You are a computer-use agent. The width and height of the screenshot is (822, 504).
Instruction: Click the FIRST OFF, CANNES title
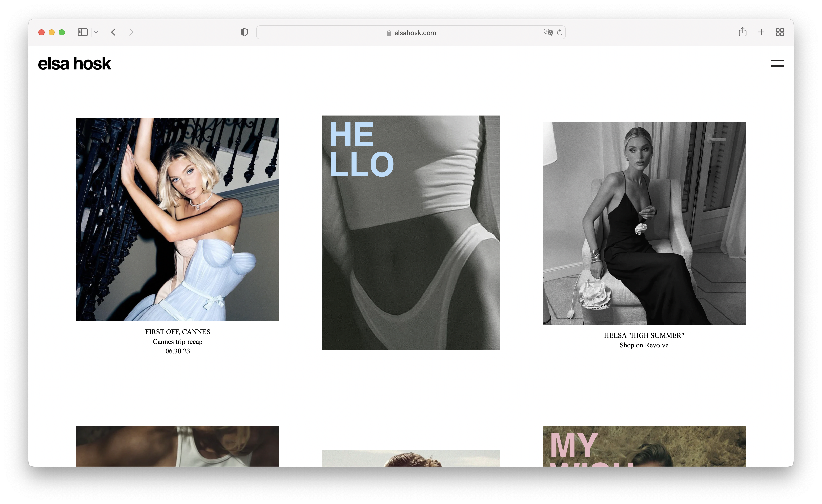(x=177, y=332)
